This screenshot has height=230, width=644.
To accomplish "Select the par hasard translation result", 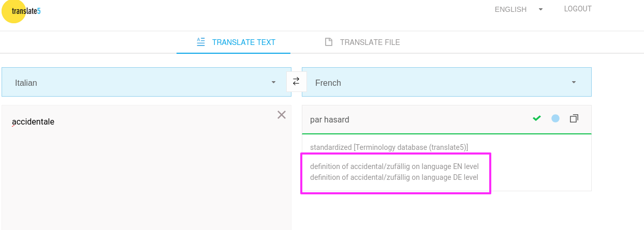I will tap(330, 120).
